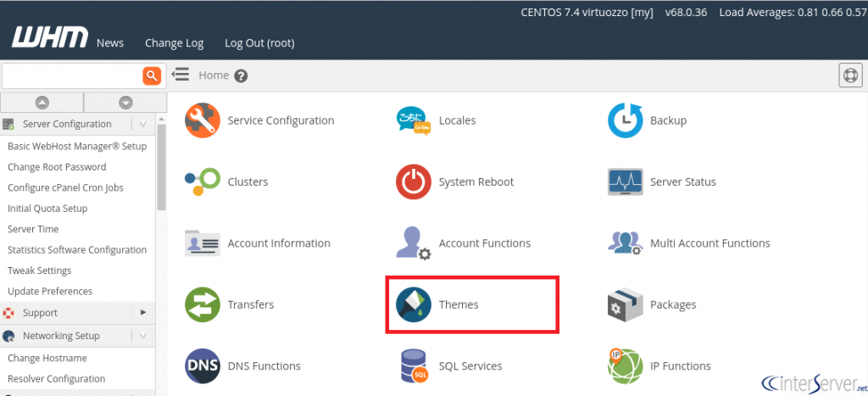
Task: Open Configure cPanel Cron Jobs
Action: (65, 187)
